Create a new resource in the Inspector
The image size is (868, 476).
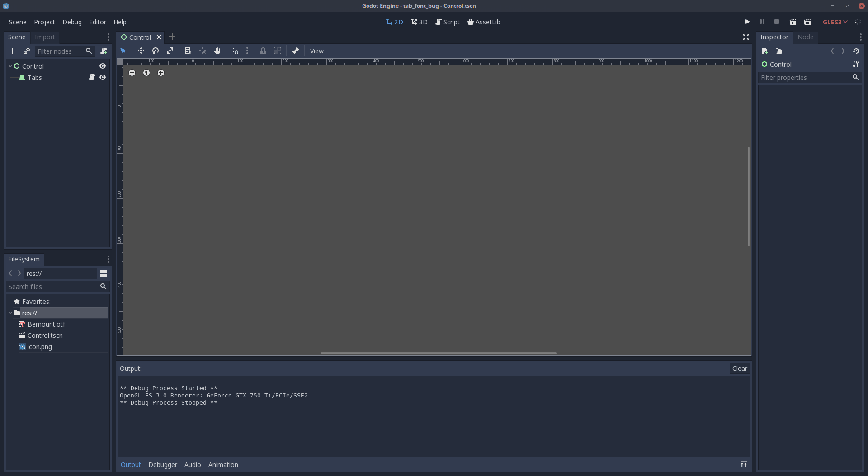[x=764, y=51]
